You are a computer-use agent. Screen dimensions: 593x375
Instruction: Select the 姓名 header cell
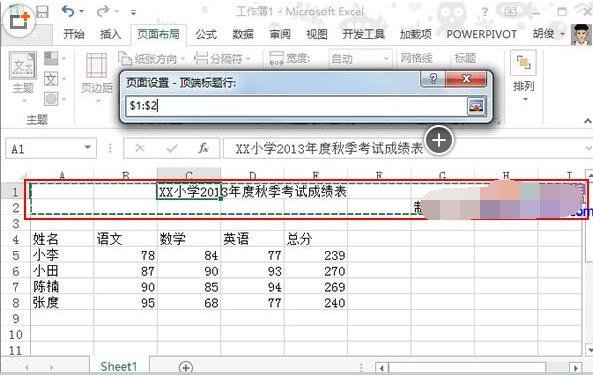pos(62,239)
